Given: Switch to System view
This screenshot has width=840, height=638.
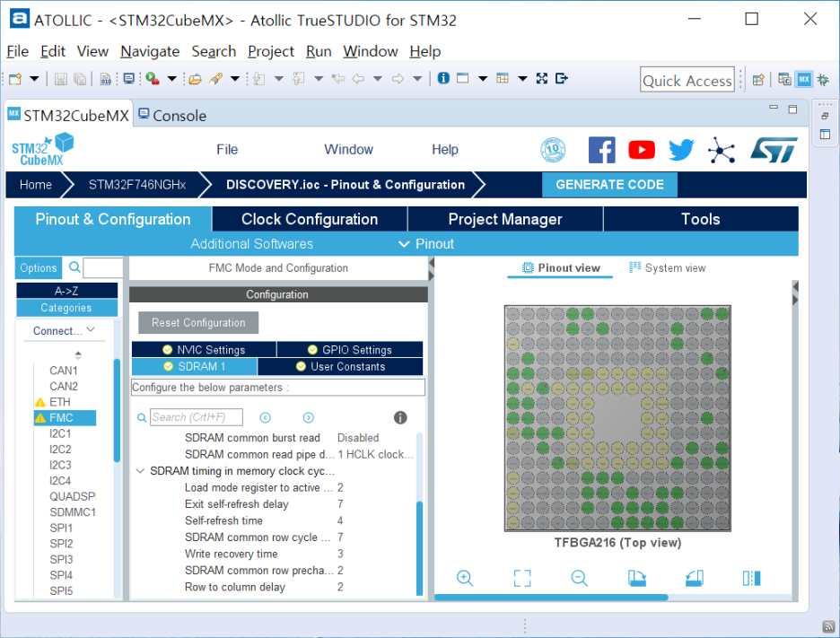Looking at the screenshot, I should pos(668,267).
